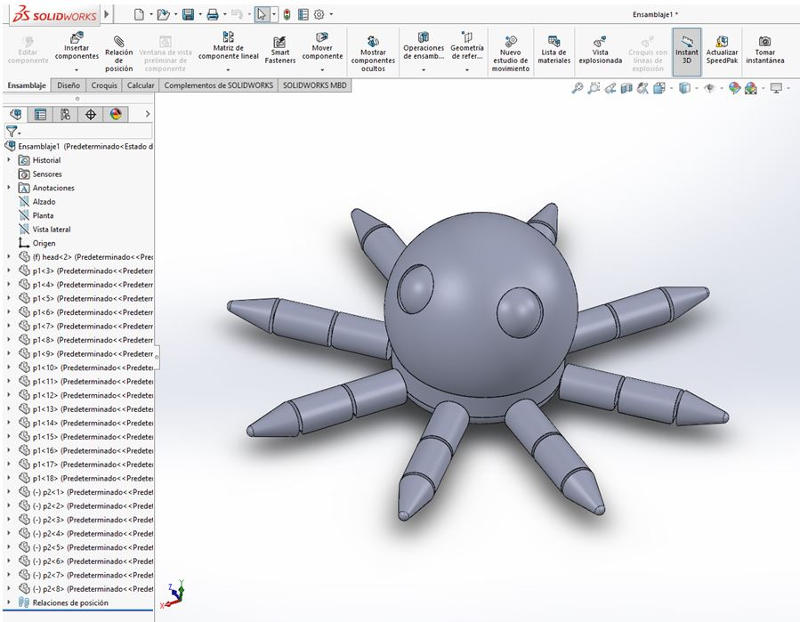Viewport: 800px width, 622px height.
Task: Switch to the PropertyManager tab
Action: coord(40,114)
